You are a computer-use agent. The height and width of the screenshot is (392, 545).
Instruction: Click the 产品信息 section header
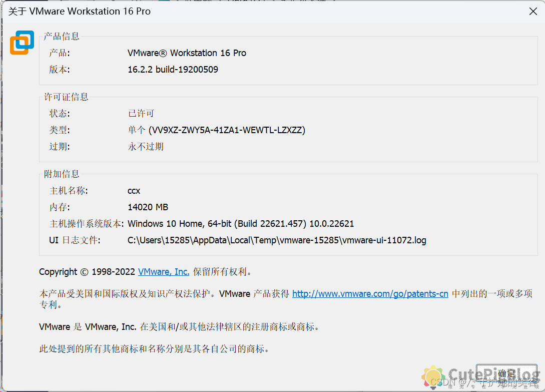point(61,36)
